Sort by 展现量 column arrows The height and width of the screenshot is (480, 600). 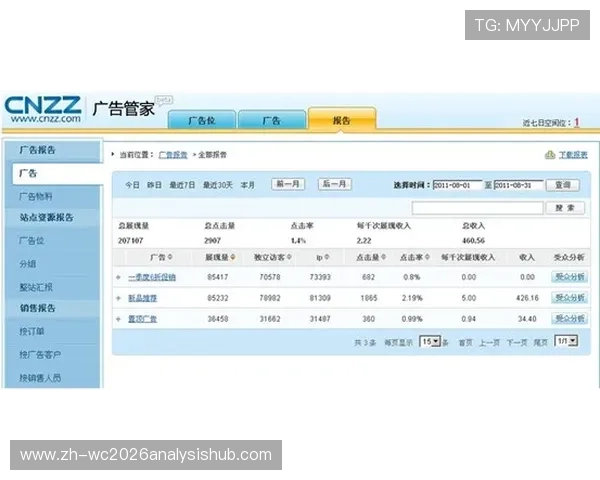(x=233, y=257)
